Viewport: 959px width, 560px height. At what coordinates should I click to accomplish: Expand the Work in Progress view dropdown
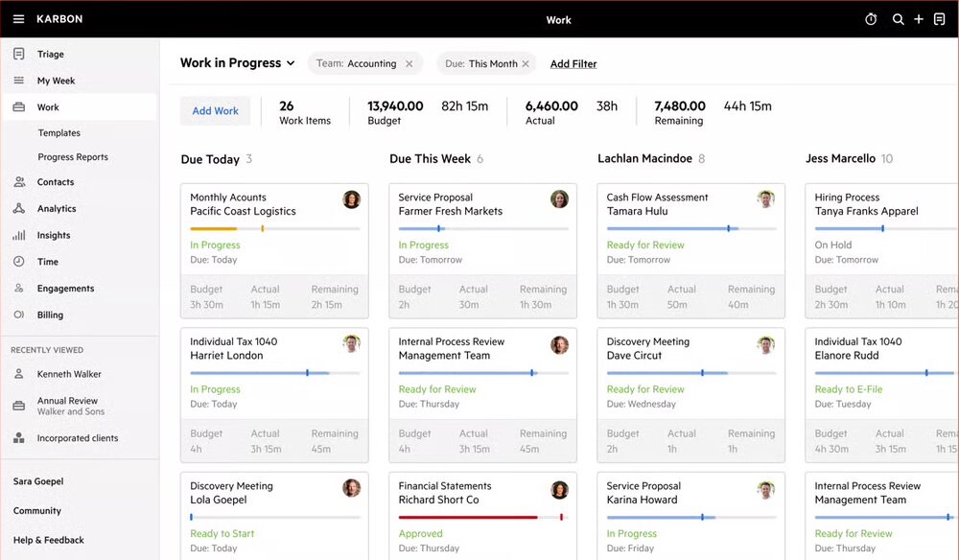click(237, 63)
